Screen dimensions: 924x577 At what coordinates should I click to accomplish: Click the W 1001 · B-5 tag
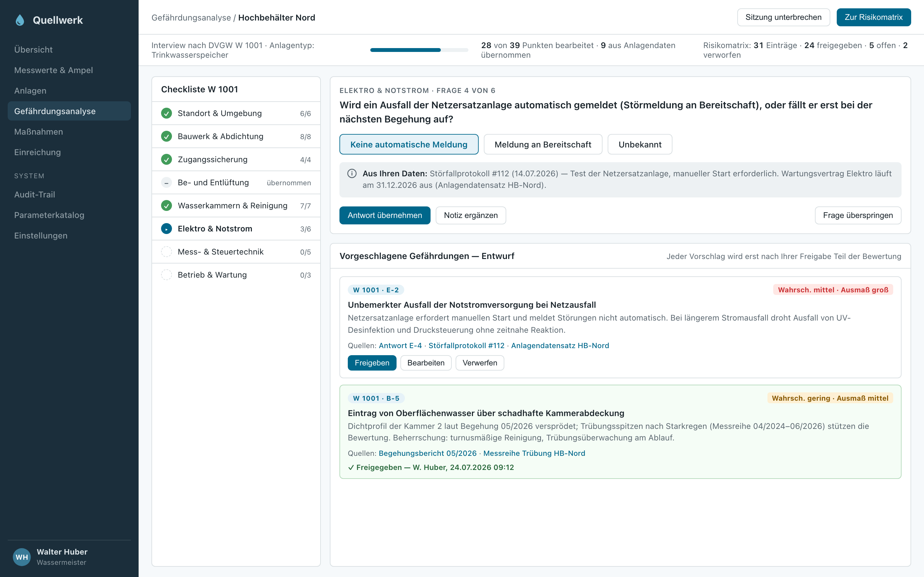click(376, 398)
